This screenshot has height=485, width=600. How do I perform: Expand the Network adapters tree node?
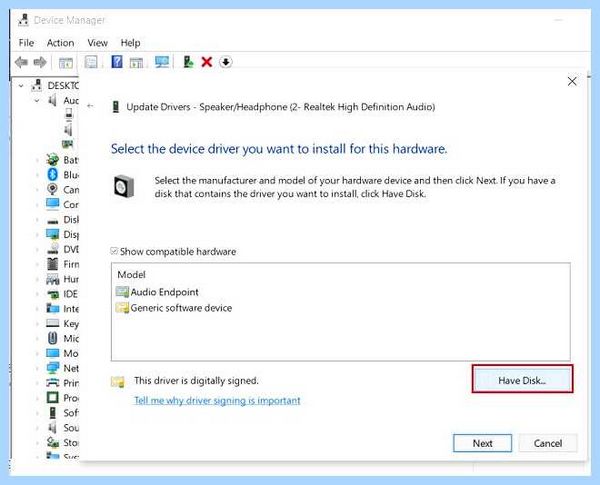pos(37,368)
